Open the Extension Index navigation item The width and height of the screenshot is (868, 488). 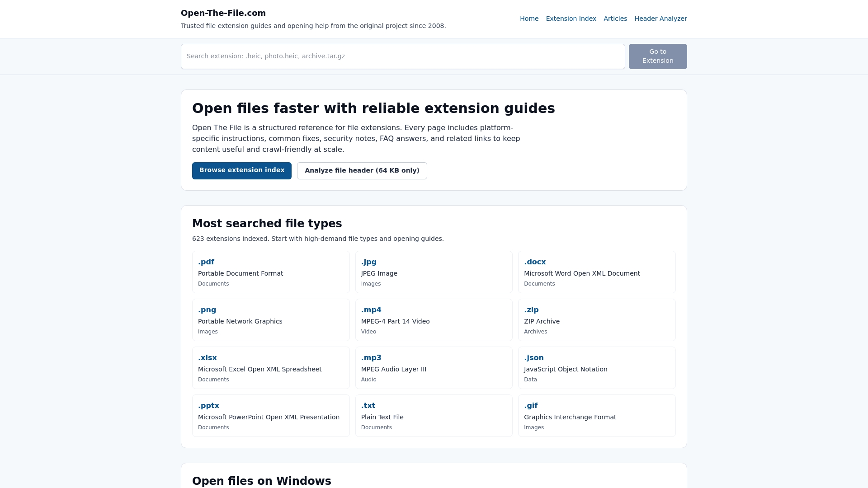[x=571, y=19]
